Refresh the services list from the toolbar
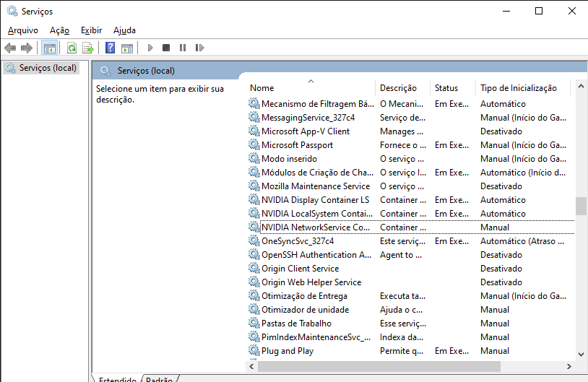Screen dimensions: 588x382 click(72, 48)
